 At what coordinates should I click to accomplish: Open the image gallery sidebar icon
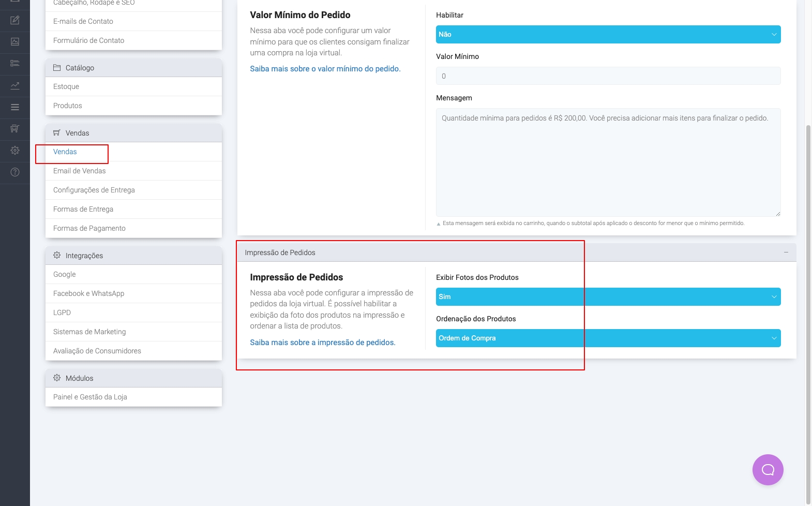click(x=15, y=42)
